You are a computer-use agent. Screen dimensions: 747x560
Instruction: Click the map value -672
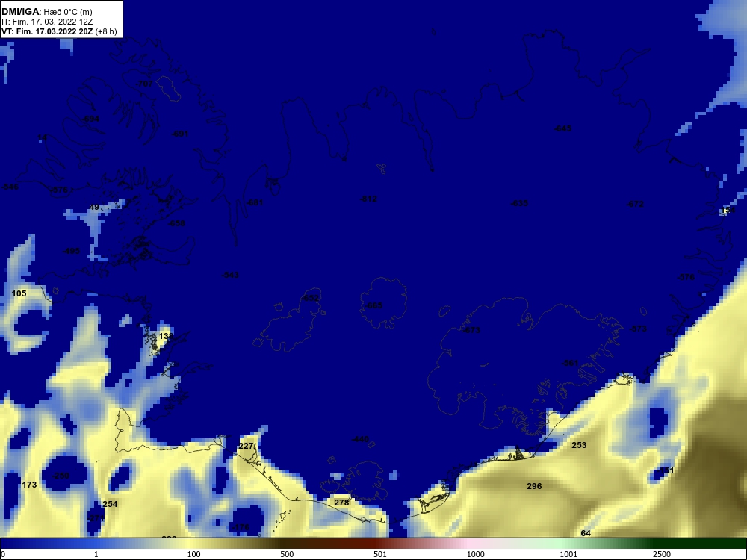tap(635, 205)
